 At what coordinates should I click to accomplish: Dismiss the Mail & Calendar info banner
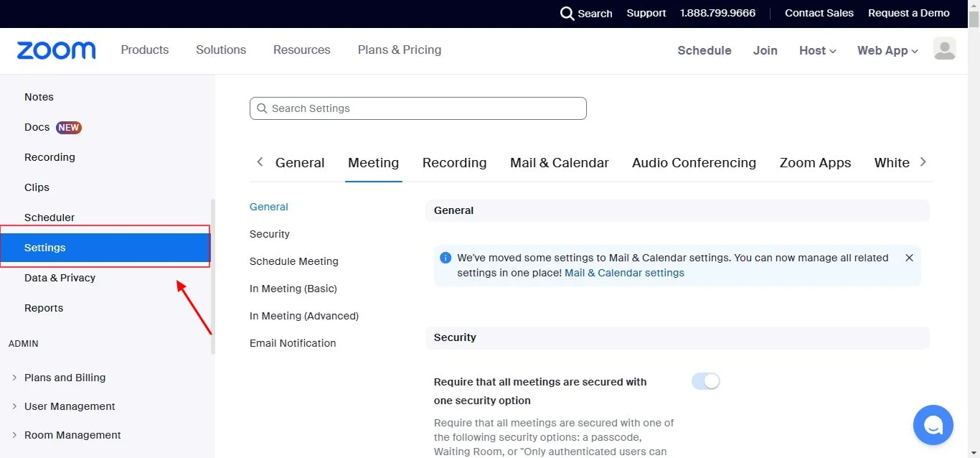point(909,258)
